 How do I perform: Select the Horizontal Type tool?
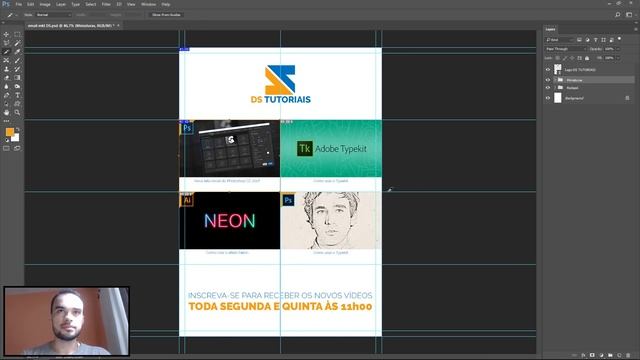17,95
